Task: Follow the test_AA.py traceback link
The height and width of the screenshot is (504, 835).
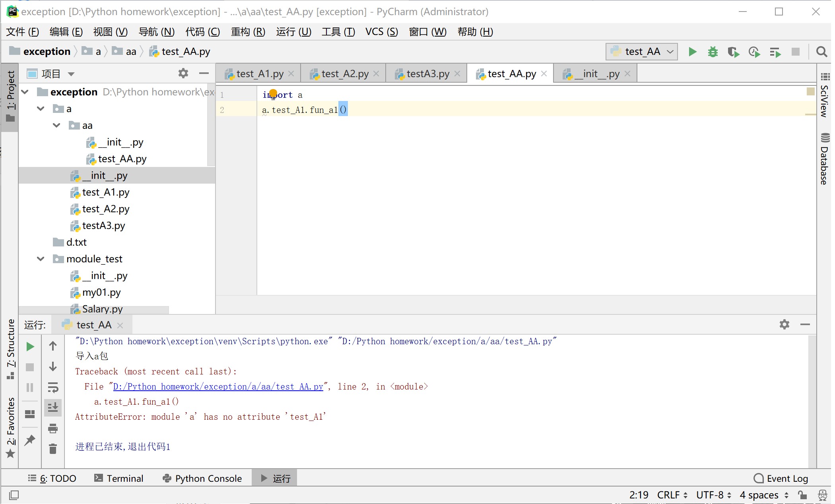Action: [x=218, y=386]
